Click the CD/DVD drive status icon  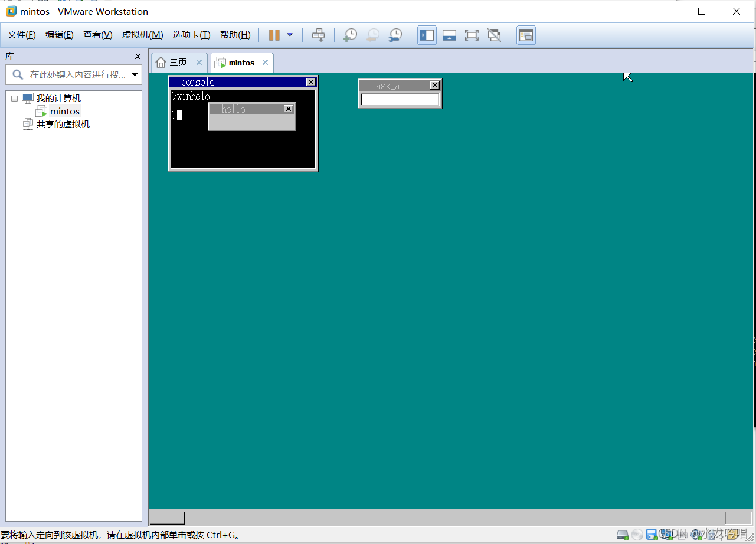tap(637, 535)
